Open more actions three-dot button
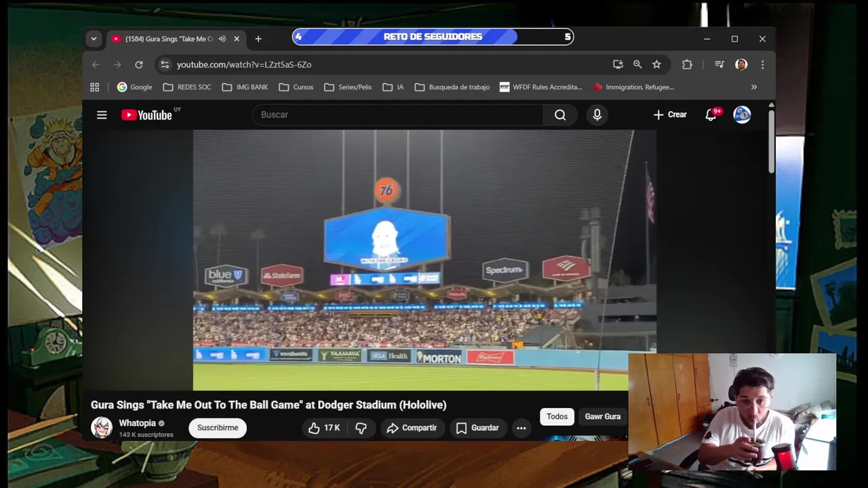Screen dimensions: 868x488 [521, 428]
